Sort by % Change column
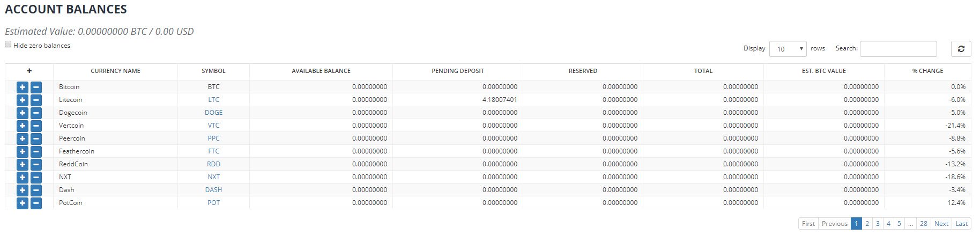 tap(927, 71)
